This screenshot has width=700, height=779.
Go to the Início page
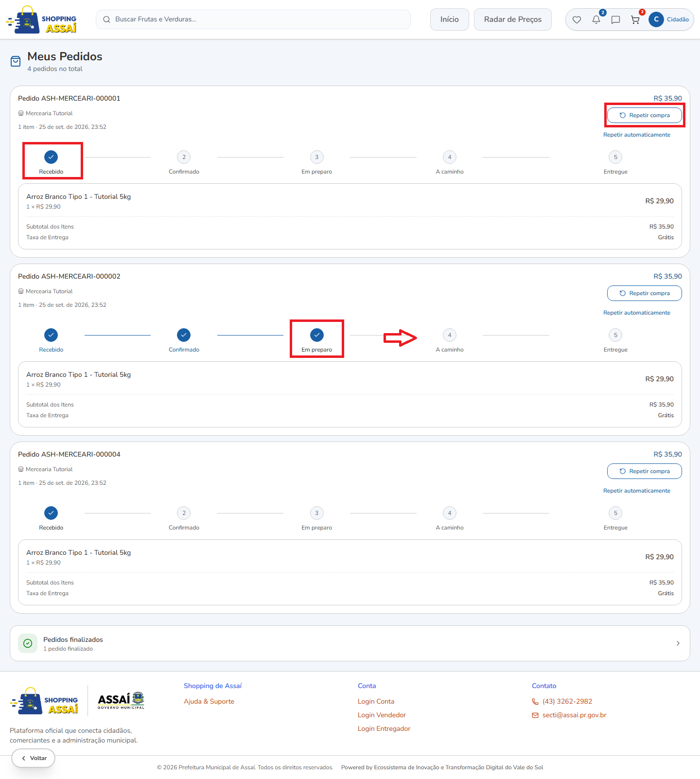click(450, 19)
